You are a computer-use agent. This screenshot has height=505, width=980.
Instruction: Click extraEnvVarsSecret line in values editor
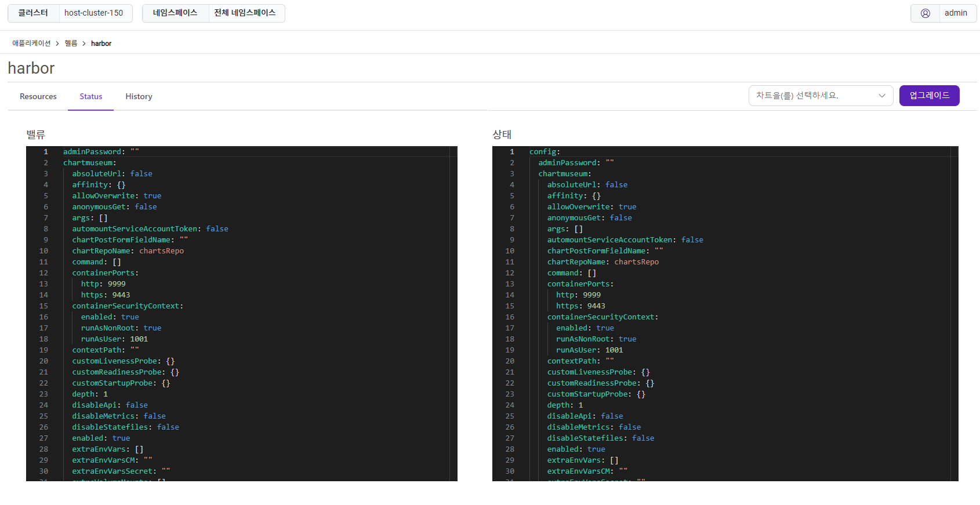121,471
